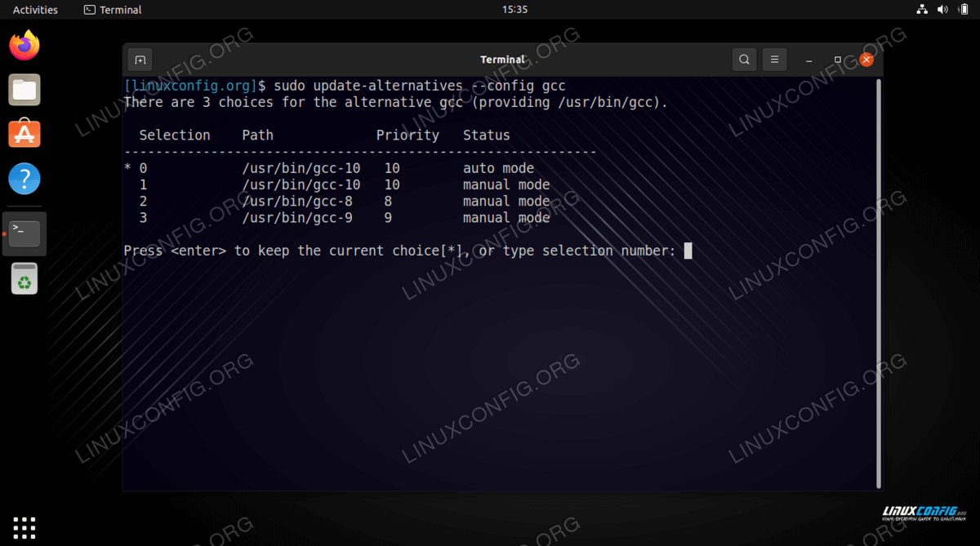Open Ubuntu Software from dock
This screenshot has height=546, width=980.
24,134
